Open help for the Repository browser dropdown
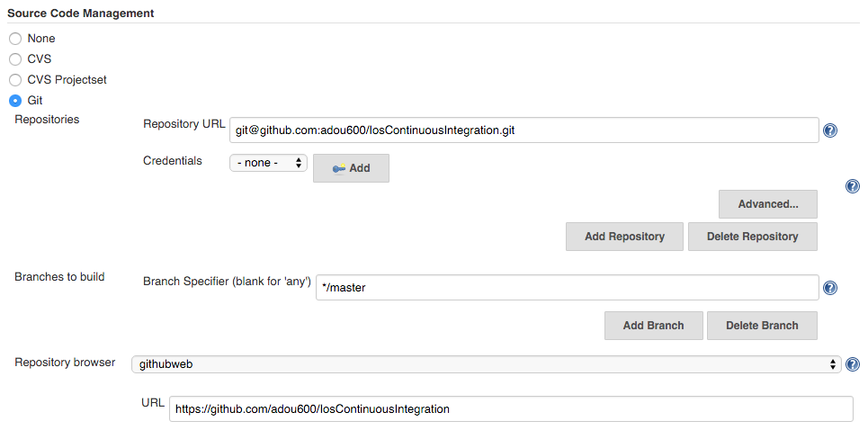Screen dimensions: 868x430 click(x=853, y=364)
